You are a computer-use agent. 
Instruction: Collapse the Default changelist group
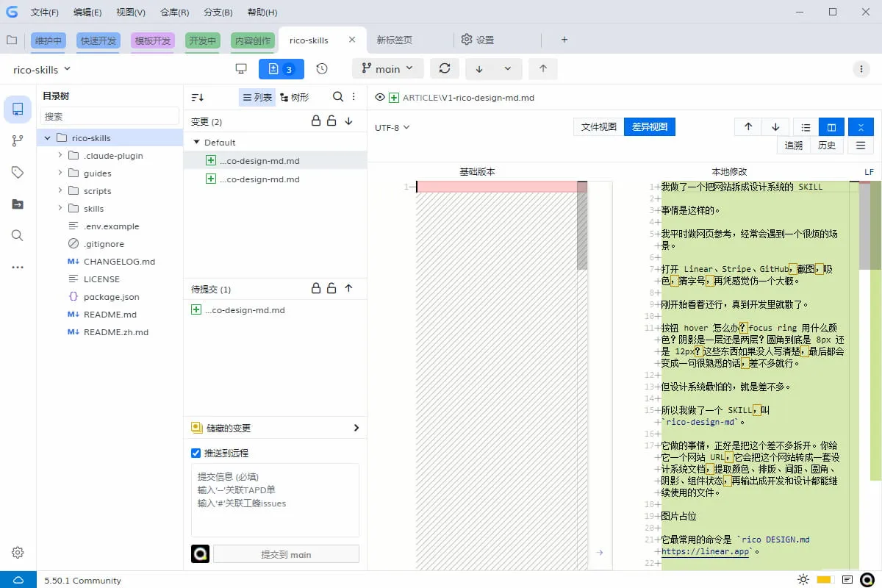coord(196,142)
